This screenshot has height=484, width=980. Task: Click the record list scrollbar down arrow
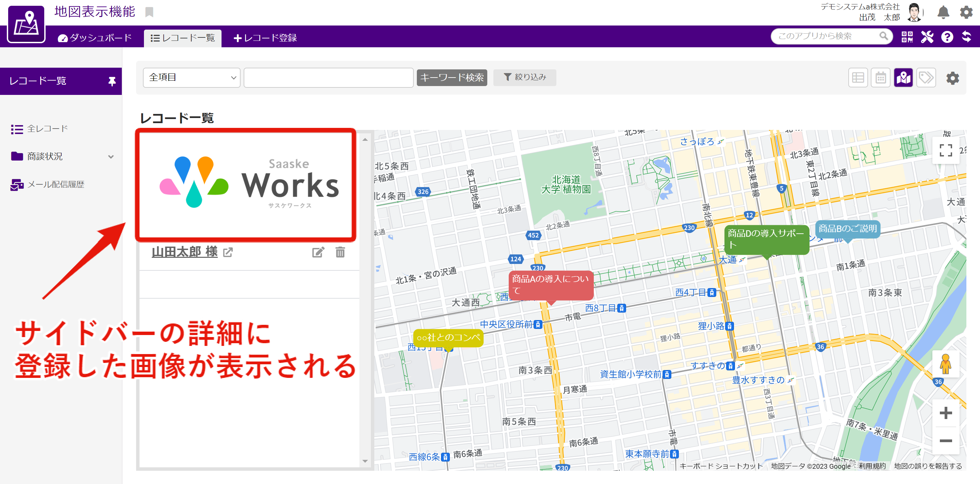click(365, 461)
